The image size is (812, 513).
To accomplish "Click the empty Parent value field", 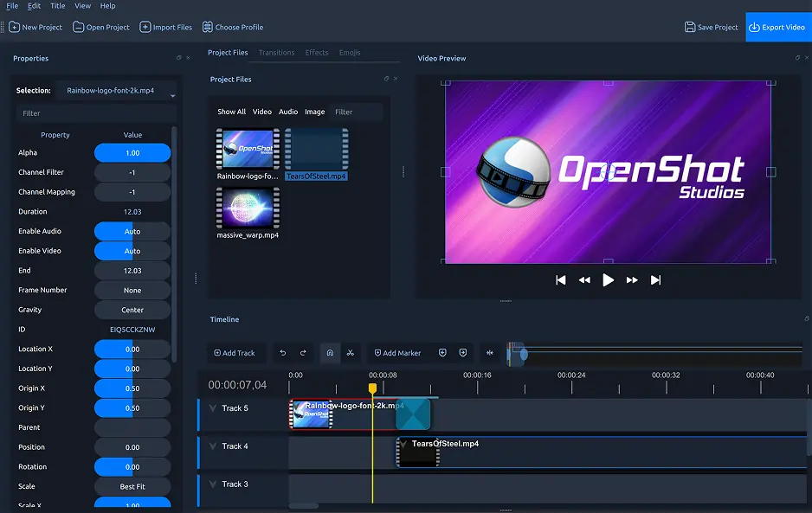I will click(x=132, y=427).
